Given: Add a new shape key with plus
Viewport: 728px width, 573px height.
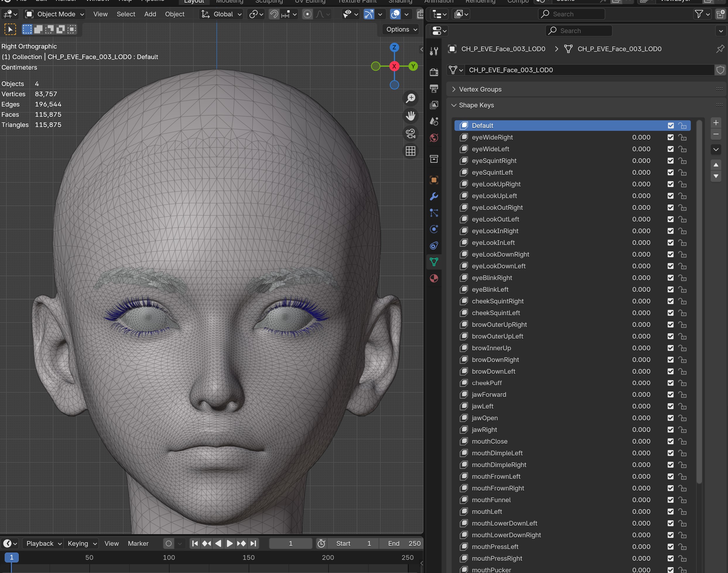Looking at the screenshot, I should point(716,123).
